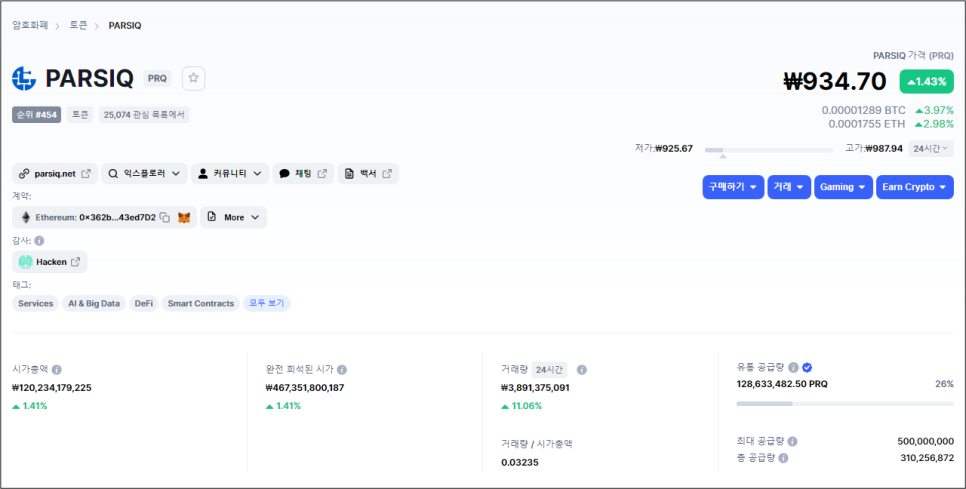966x489 pixels.
Task: Open the 백서 whitepaper link
Action: pos(368,174)
